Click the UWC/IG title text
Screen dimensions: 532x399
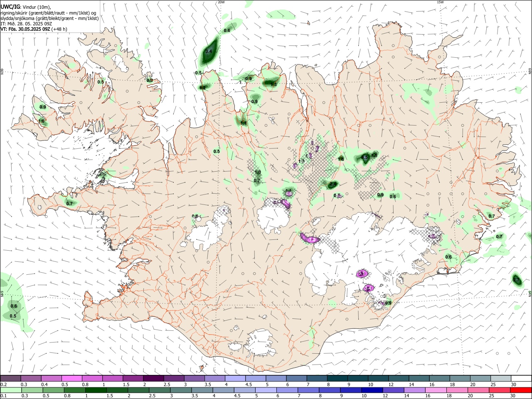[10, 7]
